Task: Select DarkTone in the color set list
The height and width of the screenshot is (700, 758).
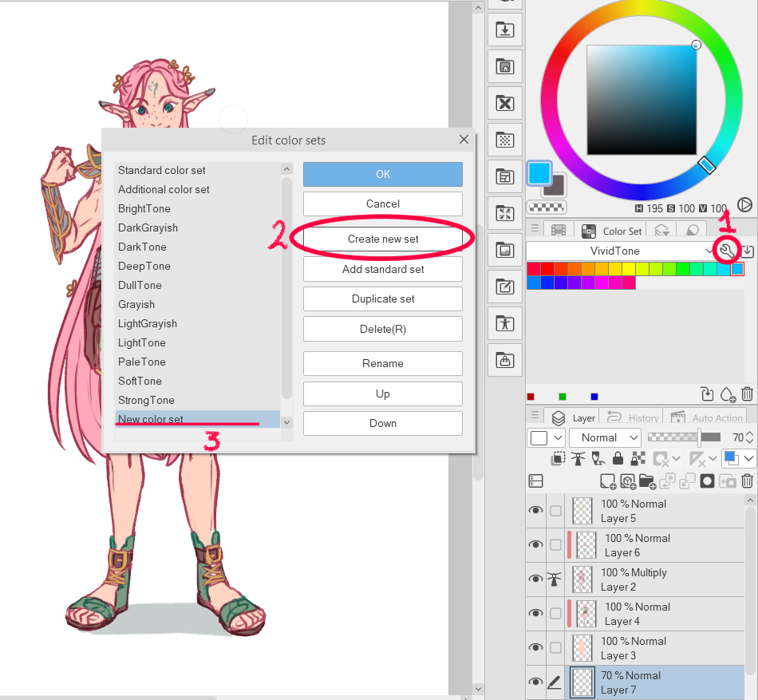Action: coord(142,247)
